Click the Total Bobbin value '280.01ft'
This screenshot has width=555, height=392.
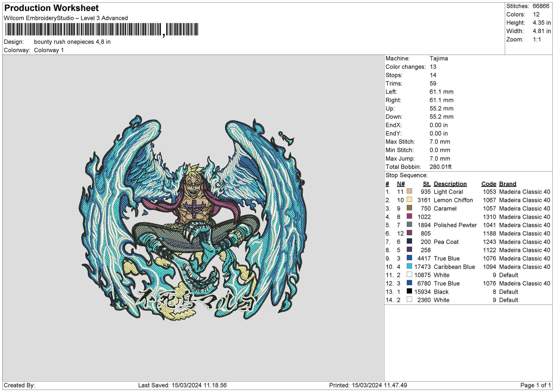(x=441, y=167)
